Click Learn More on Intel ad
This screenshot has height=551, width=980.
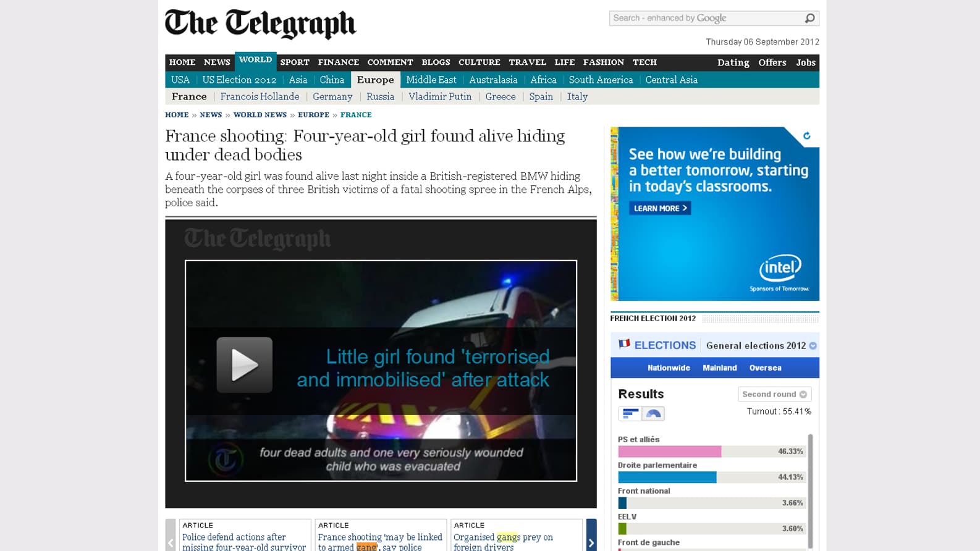point(660,208)
